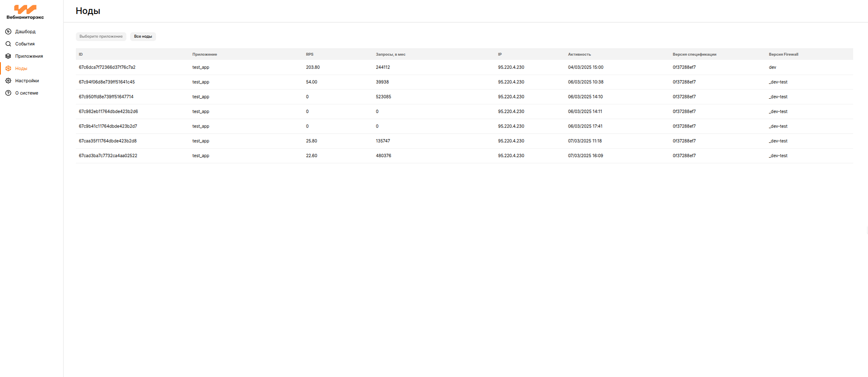Open the Выберите приложение dropdown
This screenshot has width=868, height=377.
pos(101,36)
